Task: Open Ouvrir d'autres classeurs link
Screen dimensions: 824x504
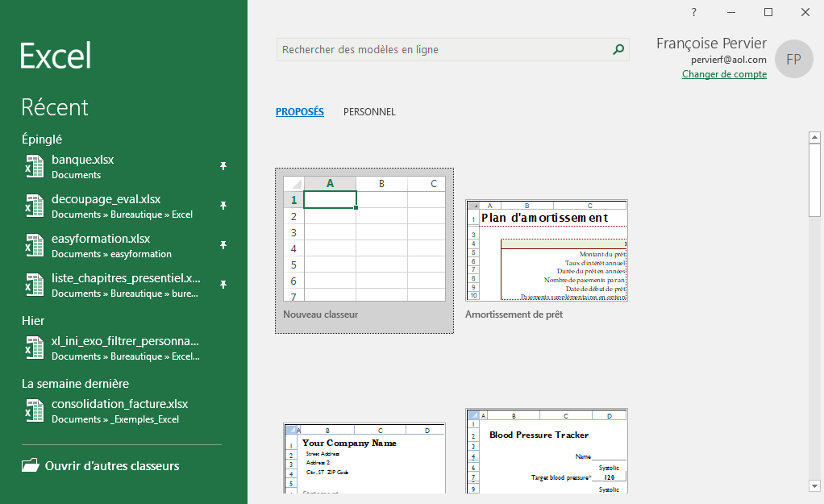Action: click(x=112, y=466)
